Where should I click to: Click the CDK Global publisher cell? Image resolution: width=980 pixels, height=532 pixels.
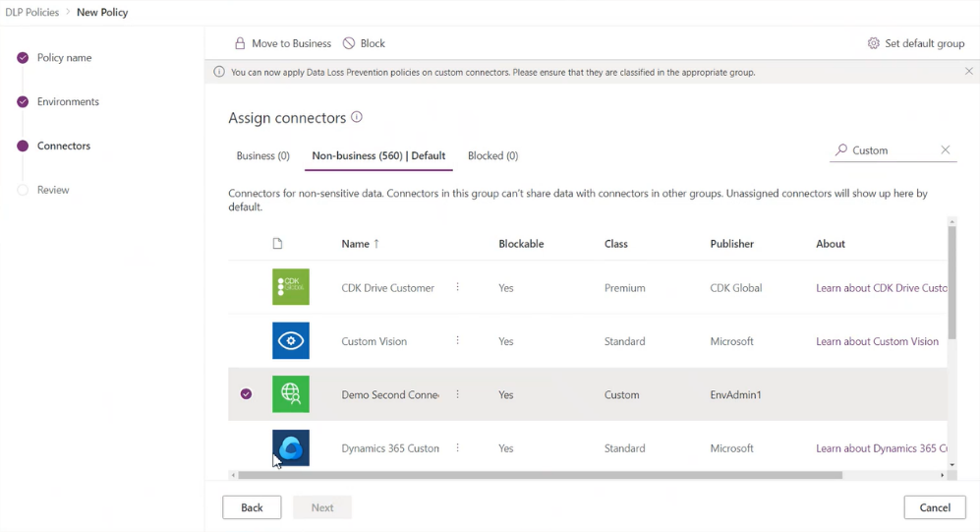735,287
